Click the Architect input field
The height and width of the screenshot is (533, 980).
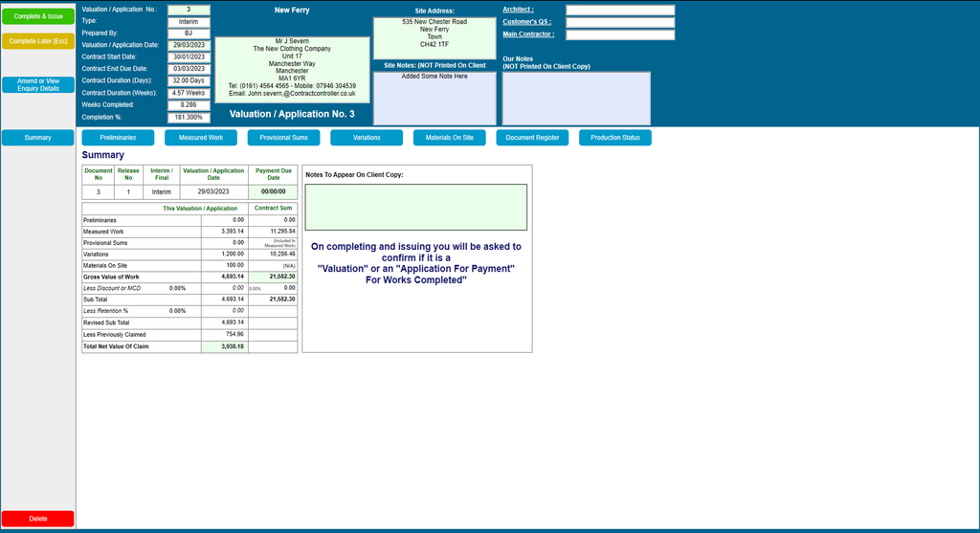tap(620, 10)
